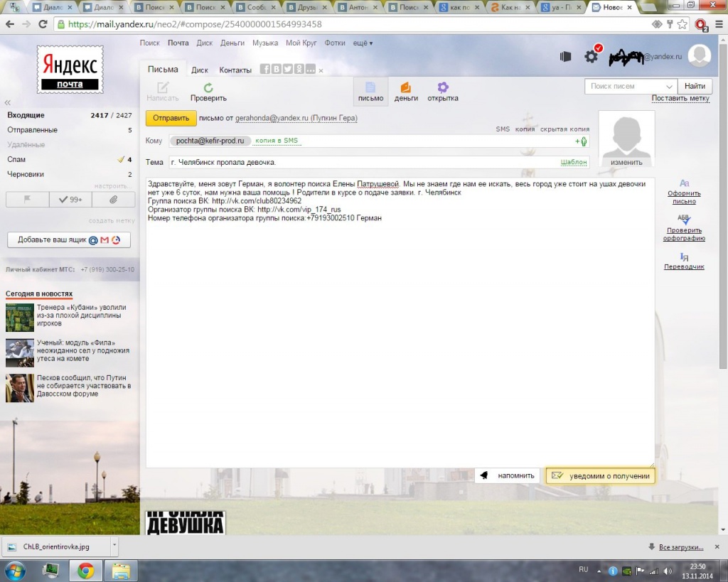Click the add-contact green person icon
This screenshot has height=582, width=728.
coord(582,141)
